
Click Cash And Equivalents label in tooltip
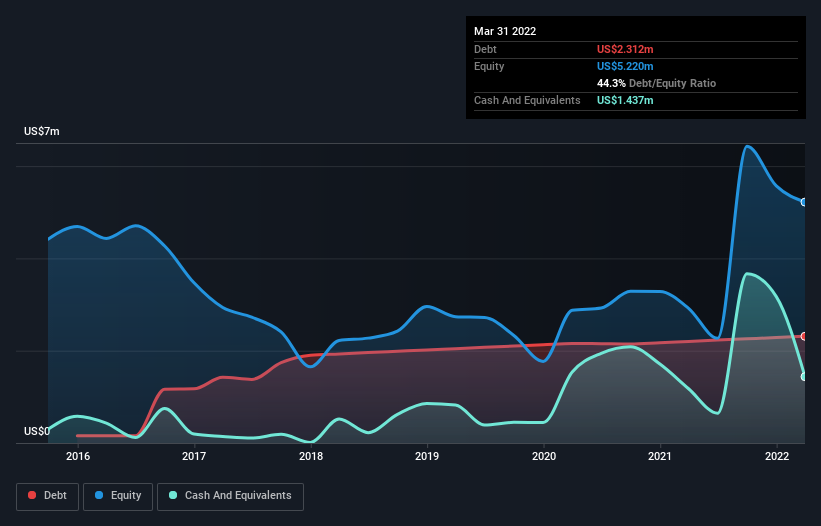tap(527, 100)
